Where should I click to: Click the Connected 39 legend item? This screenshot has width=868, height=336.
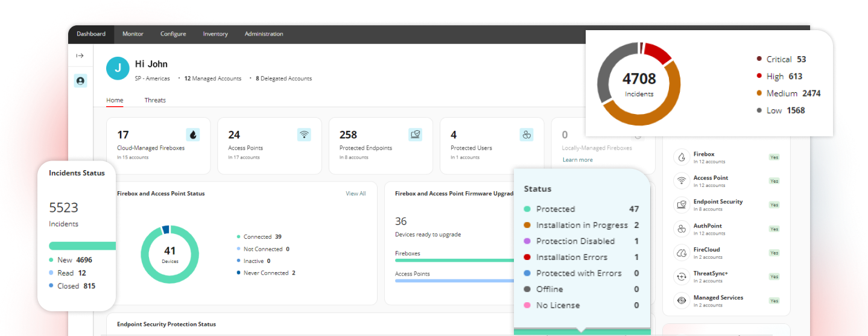click(259, 237)
